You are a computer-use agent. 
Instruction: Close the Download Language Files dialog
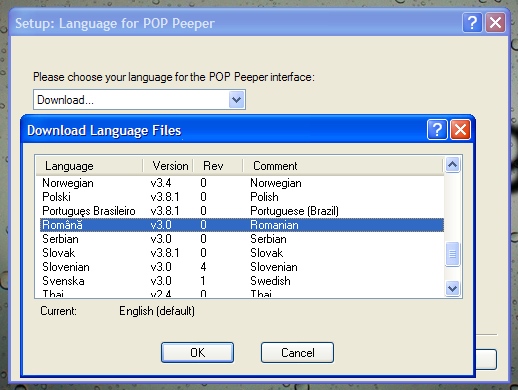point(460,130)
